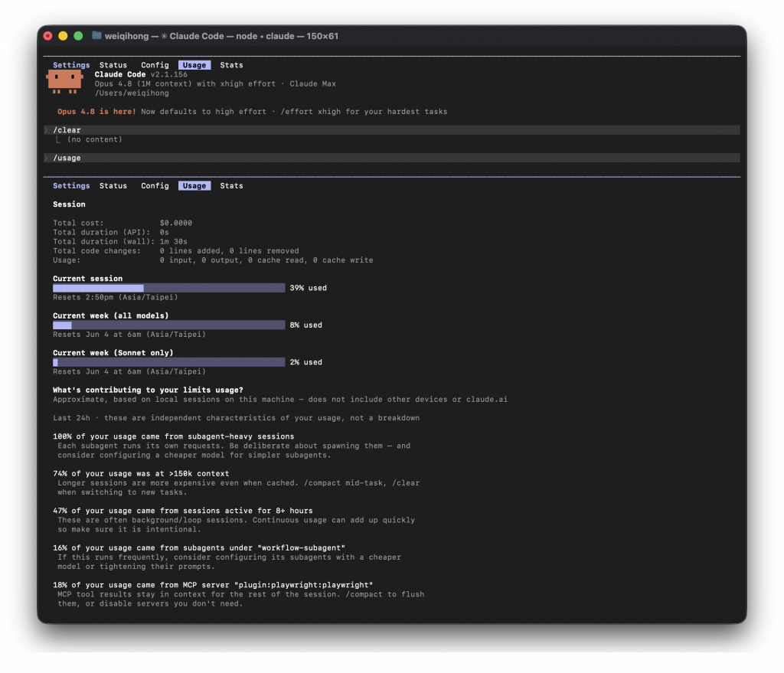Click the '0 input, 0 output' usage value
This screenshot has width=784, height=673.
(x=266, y=260)
